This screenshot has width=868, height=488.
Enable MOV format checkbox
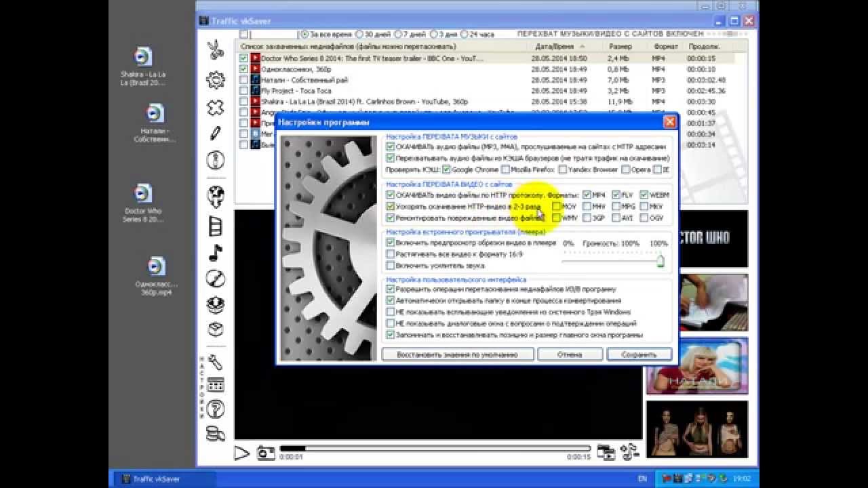point(557,207)
